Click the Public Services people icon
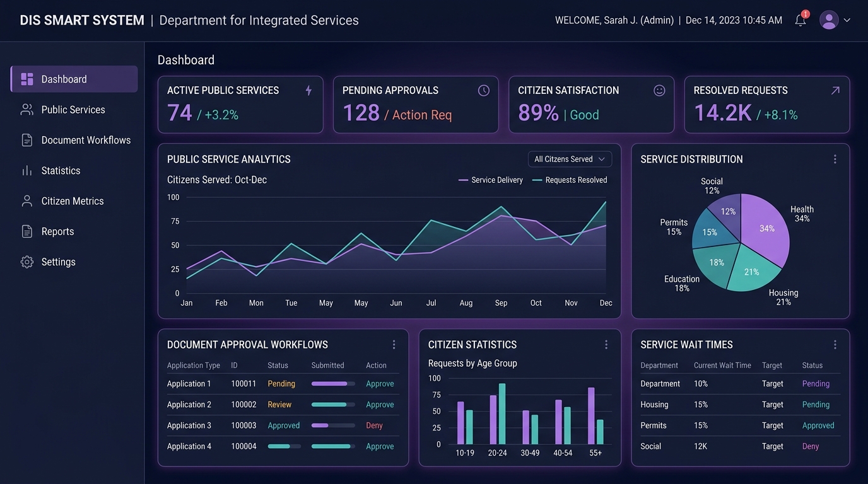The height and width of the screenshot is (484, 868). tap(27, 110)
